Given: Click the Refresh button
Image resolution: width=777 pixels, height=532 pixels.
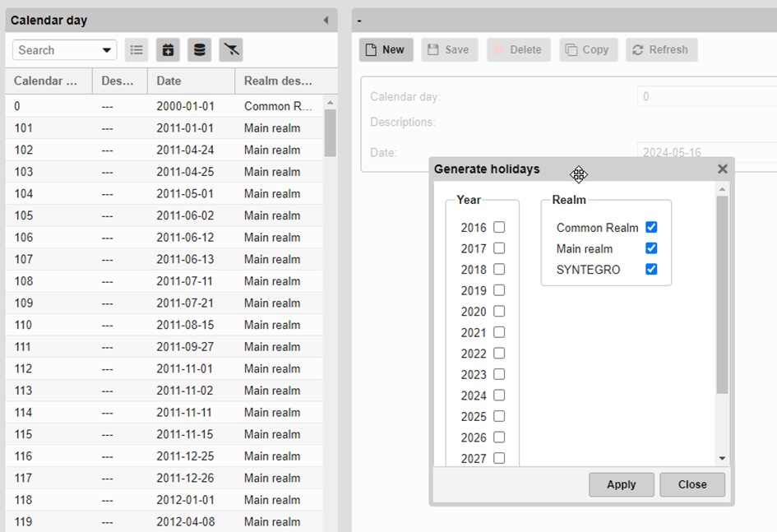Looking at the screenshot, I should [661, 49].
